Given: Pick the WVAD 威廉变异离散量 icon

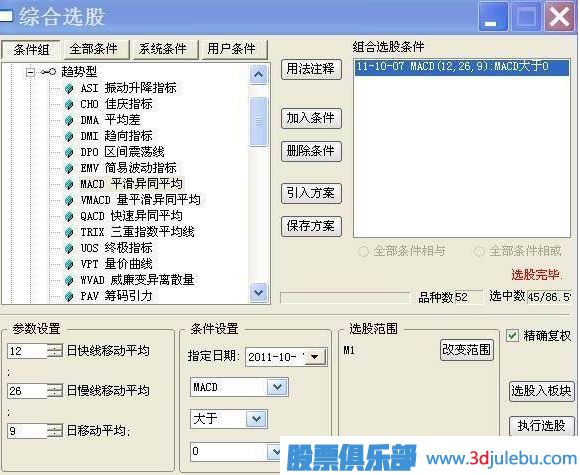Looking at the screenshot, I should coord(69,280).
